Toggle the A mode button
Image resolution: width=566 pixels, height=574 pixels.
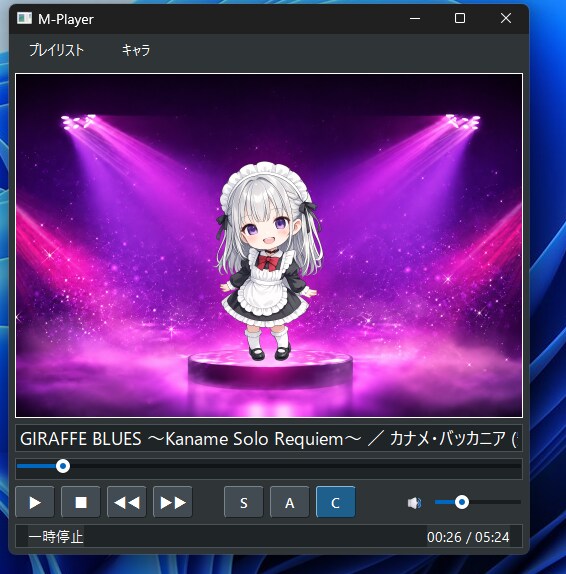tap(290, 502)
